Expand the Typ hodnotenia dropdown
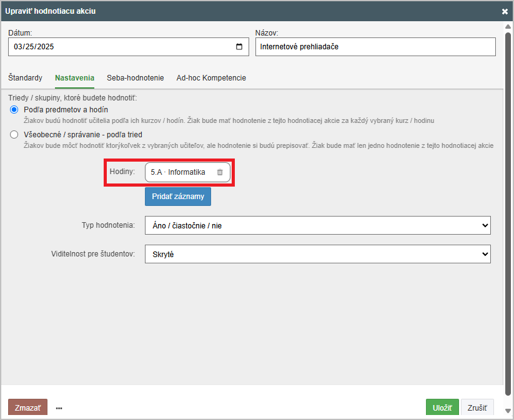Viewport: 514px width, 420px height. 317,225
